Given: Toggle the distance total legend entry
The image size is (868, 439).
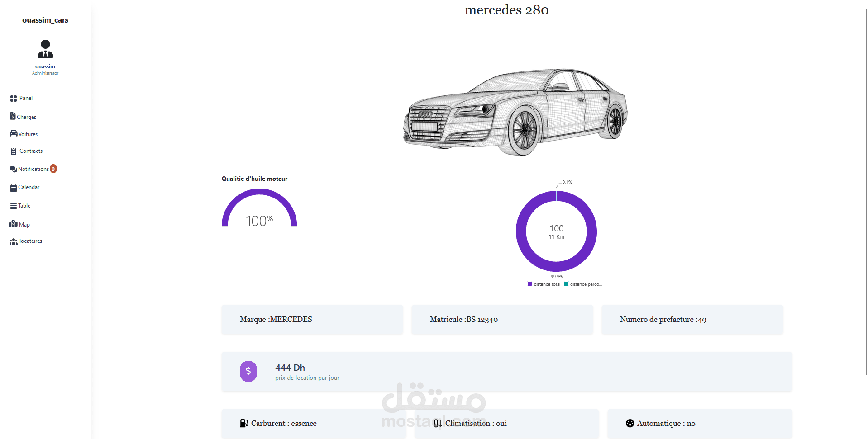Looking at the screenshot, I should [x=544, y=284].
